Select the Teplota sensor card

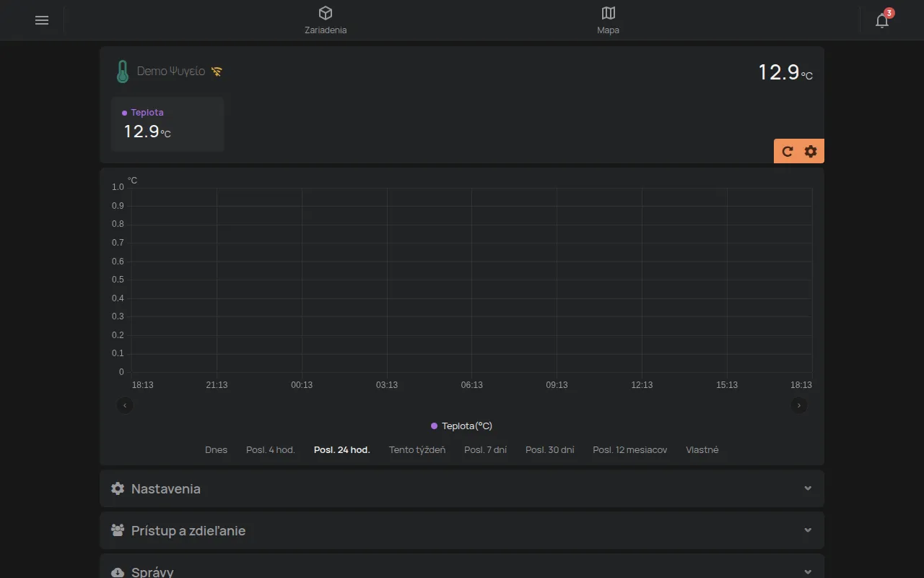167,124
